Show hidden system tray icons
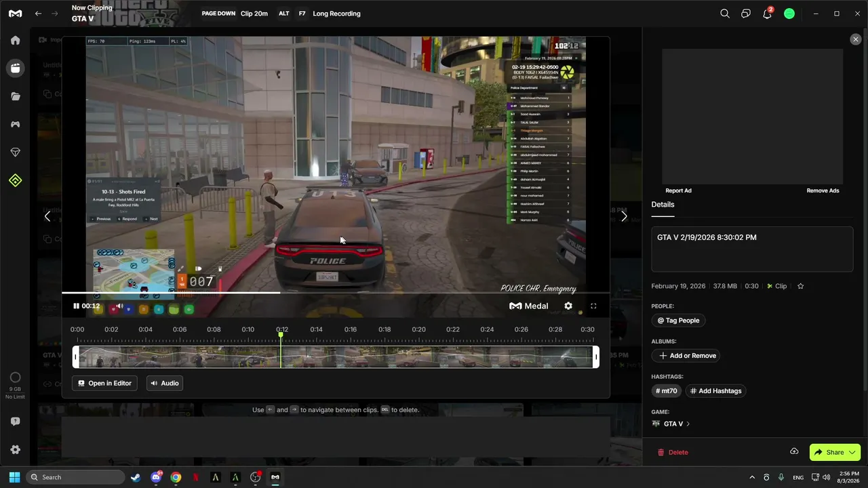Screen dimensions: 868x488 (751, 477)
